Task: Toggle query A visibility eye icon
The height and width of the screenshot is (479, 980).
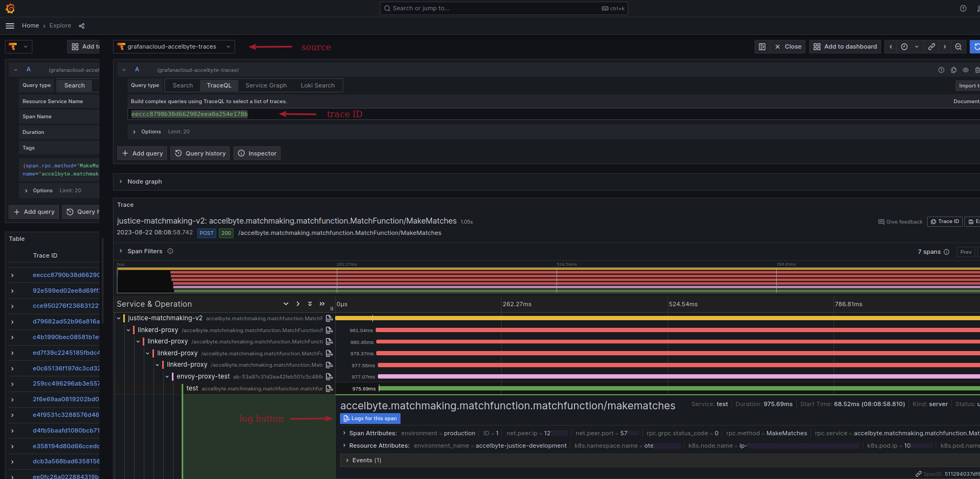Action: [965, 70]
